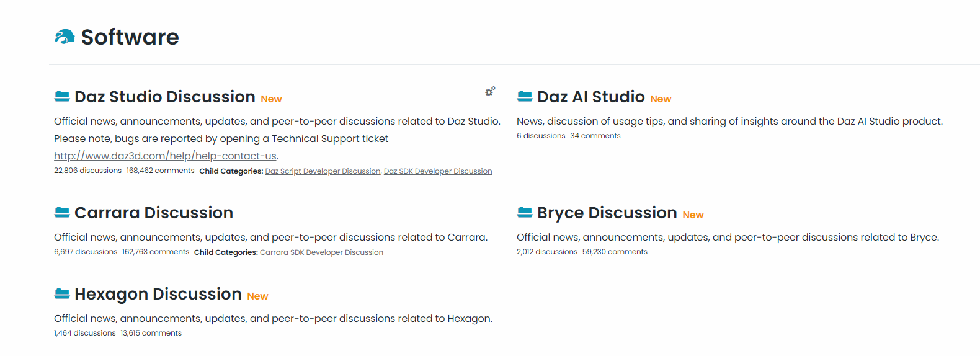Open the gear options for Daz Studio Discussion
Viewport: 980px width, 356px height.
(x=490, y=92)
